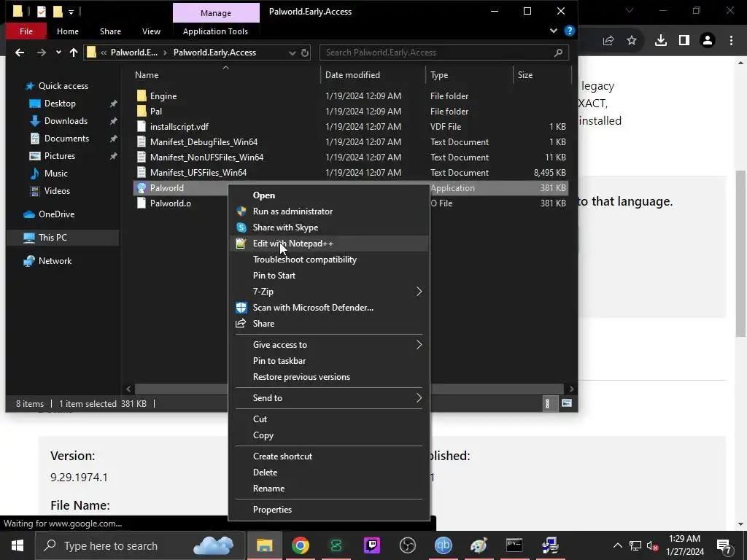Open the quick access toolbar dropdown
This screenshot has height=560, width=747.
click(71, 12)
